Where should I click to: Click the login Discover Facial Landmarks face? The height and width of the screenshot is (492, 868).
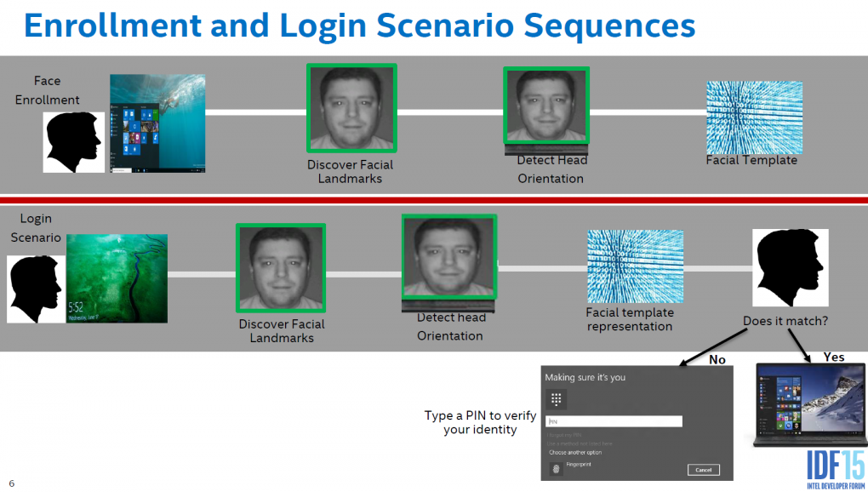click(x=281, y=268)
